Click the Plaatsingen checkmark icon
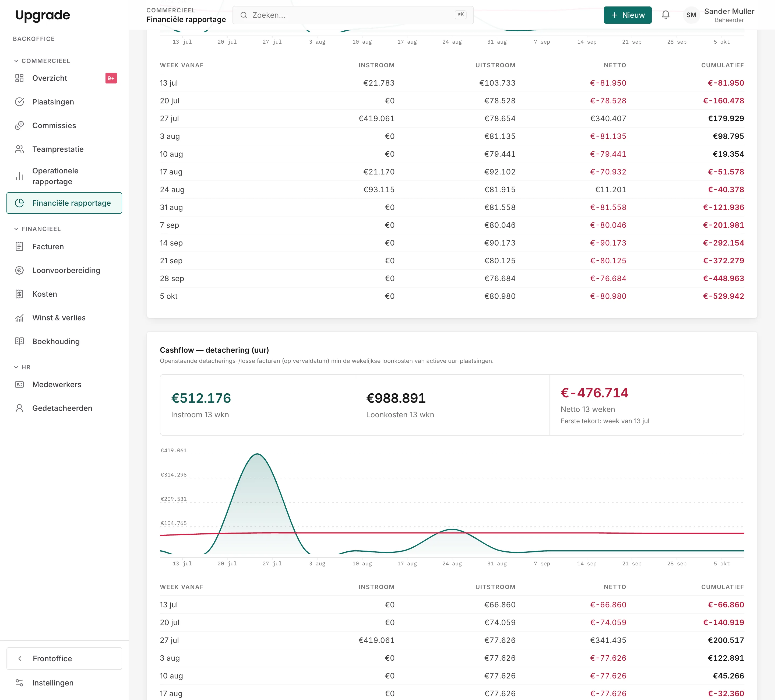This screenshot has width=775, height=700. [x=19, y=102]
